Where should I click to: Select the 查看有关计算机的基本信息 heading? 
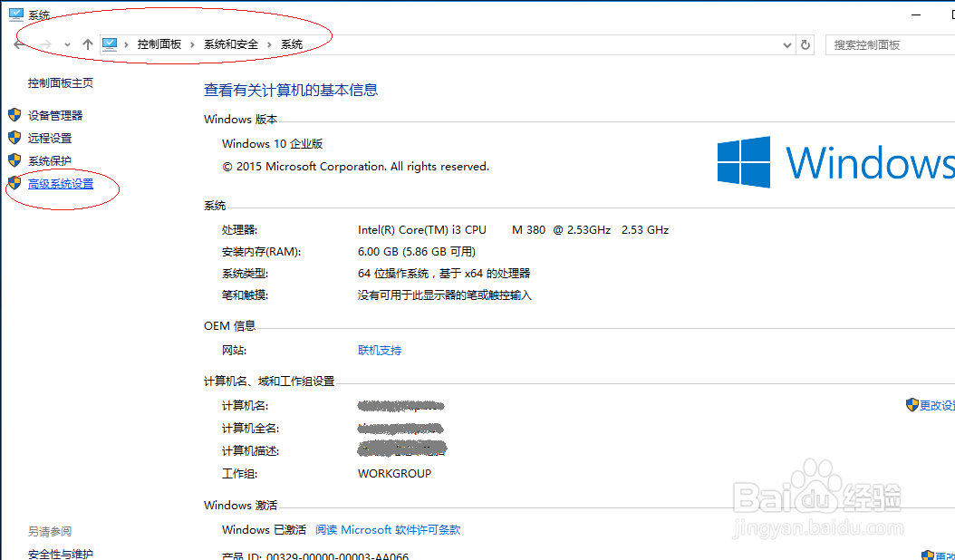point(291,91)
